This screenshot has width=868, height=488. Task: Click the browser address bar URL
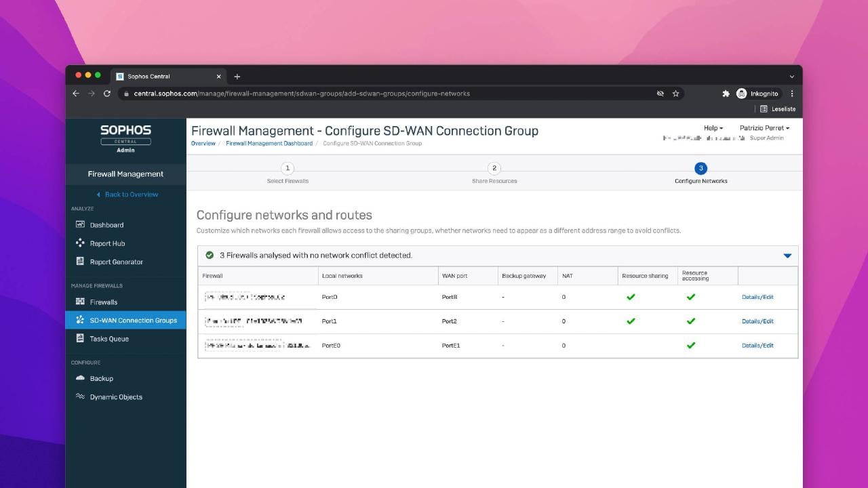(x=302, y=94)
